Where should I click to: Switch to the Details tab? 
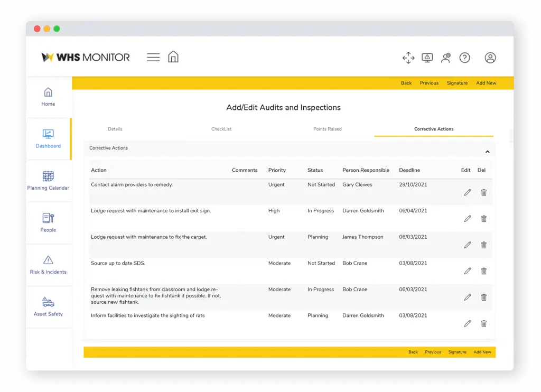coord(115,128)
